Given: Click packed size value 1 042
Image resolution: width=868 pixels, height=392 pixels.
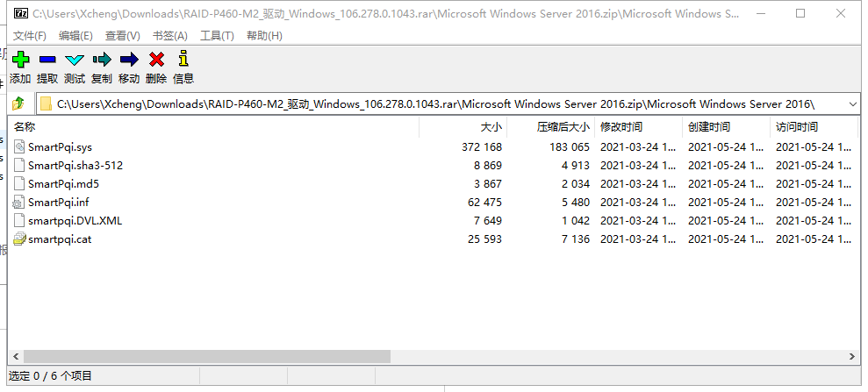Looking at the screenshot, I should click(576, 221).
